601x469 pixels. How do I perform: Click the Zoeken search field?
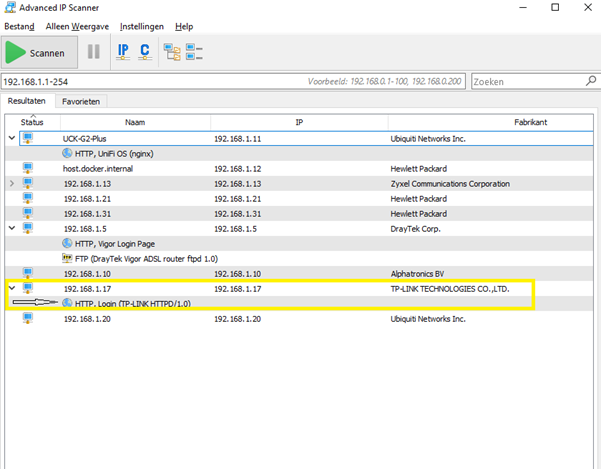click(x=529, y=82)
